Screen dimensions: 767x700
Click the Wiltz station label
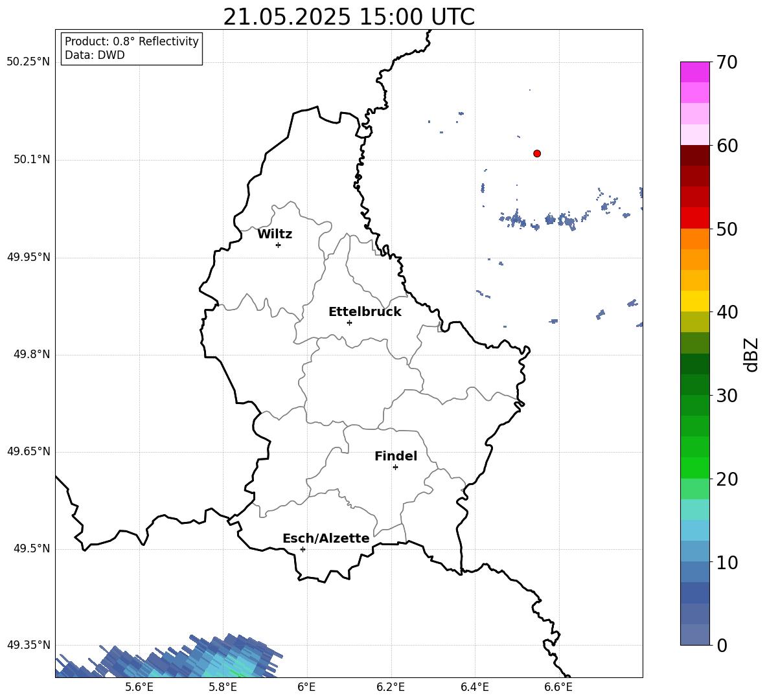pos(275,234)
